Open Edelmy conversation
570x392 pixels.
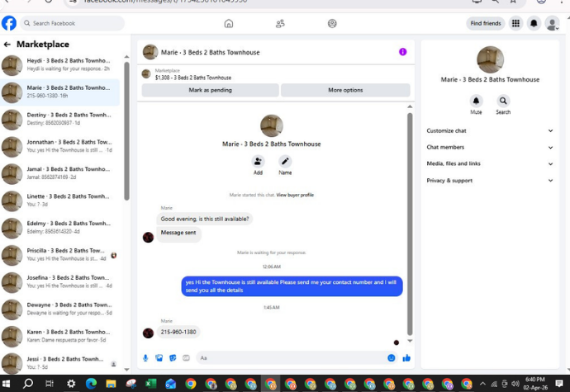60,228
